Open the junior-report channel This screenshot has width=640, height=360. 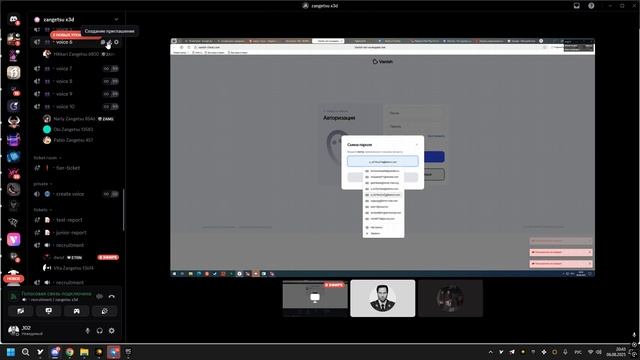point(76,233)
